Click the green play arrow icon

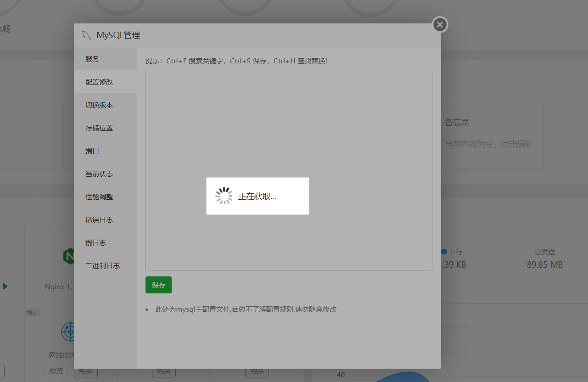pyautogui.click(x=5, y=286)
